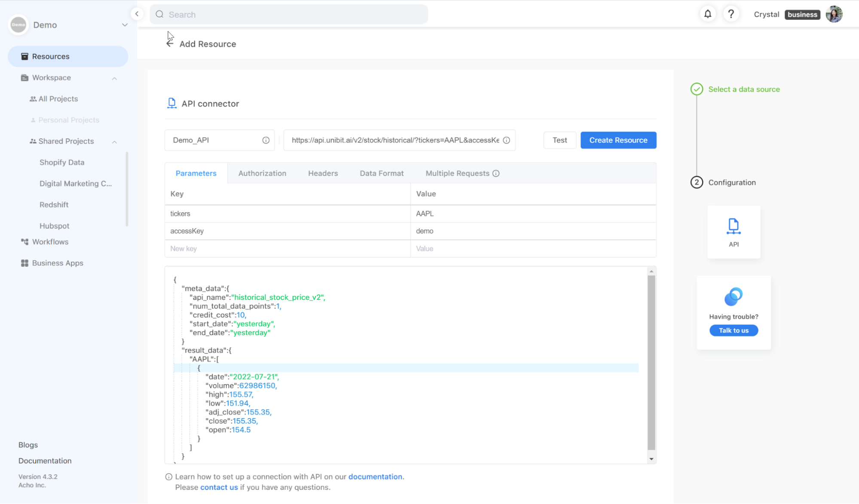Click the JSON response scrollbar down arrow

pos(651,459)
